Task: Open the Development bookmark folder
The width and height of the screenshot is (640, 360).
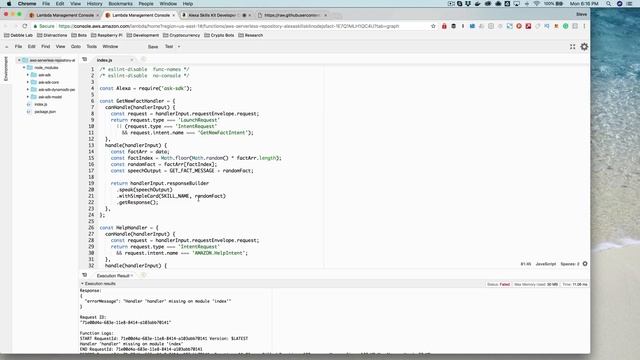Action: (x=142, y=36)
